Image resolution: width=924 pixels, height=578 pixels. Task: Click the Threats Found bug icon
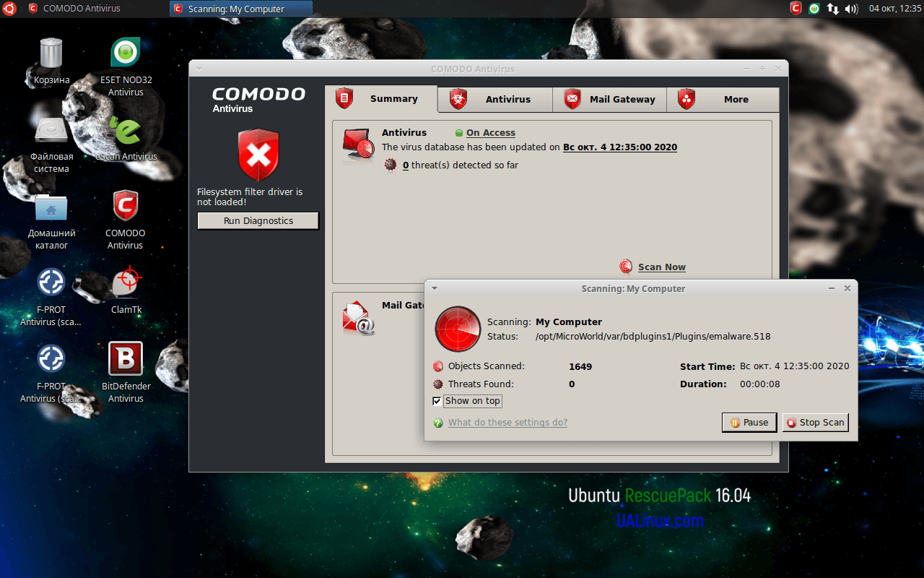coord(437,384)
